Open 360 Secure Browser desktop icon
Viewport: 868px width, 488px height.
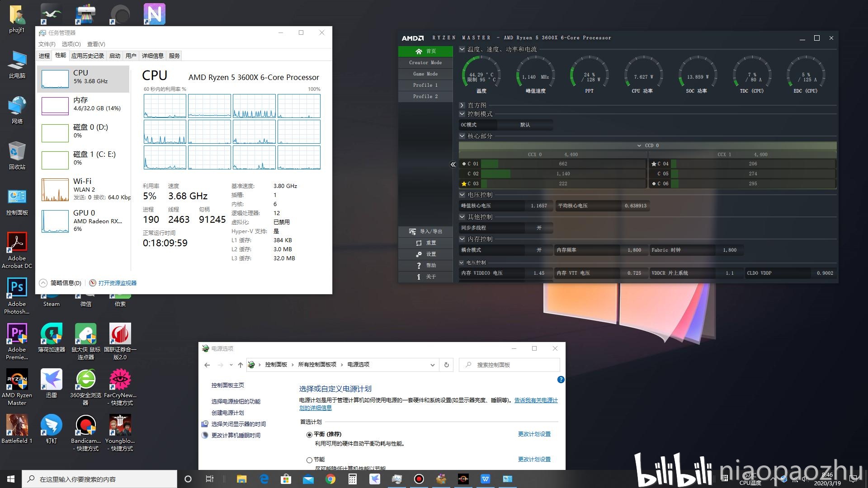click(85, 387)
